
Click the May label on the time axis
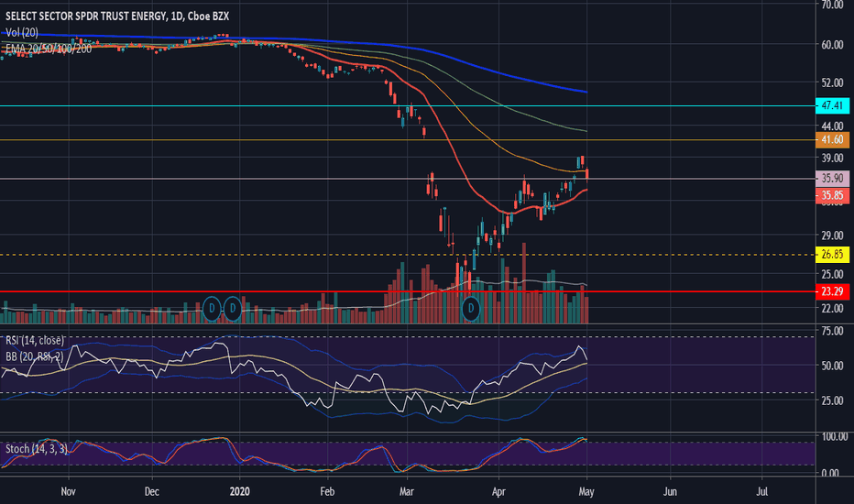[586, 491]
